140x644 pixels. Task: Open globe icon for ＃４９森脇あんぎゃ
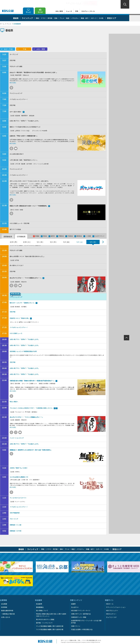11,286
